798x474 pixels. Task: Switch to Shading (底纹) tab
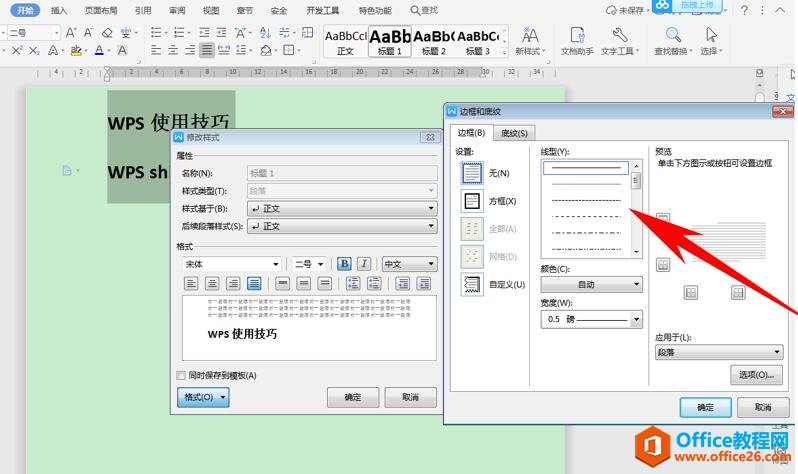514,133
